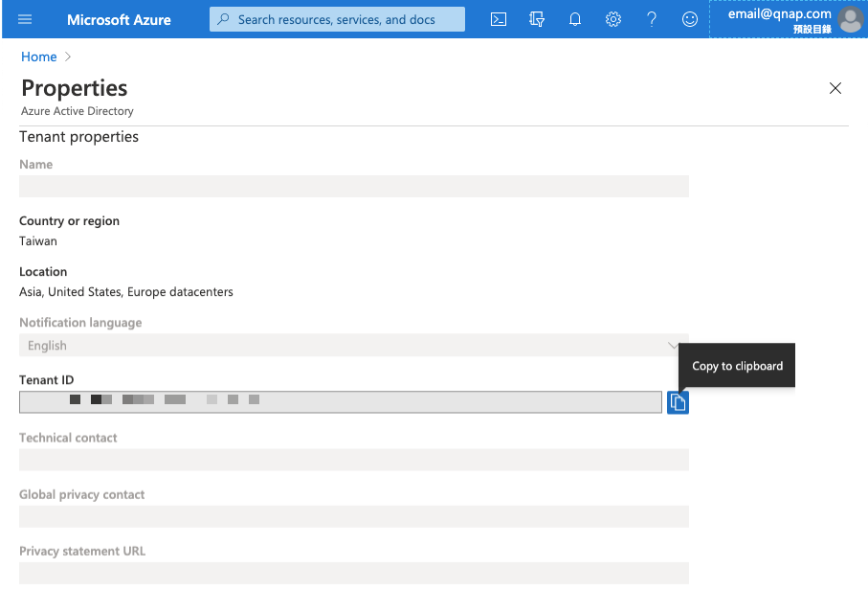
Task: Go to Home via the breadcrumb
Action: coord(39,57)
